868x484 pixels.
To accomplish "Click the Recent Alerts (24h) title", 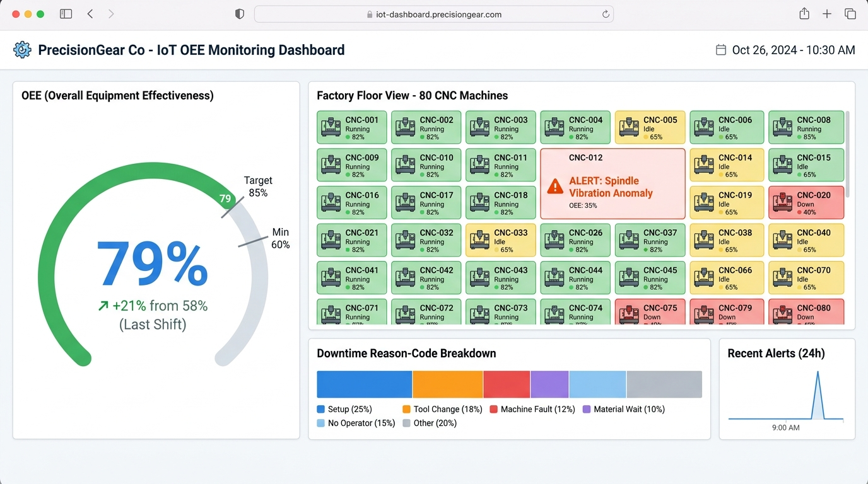I will 776,354.
